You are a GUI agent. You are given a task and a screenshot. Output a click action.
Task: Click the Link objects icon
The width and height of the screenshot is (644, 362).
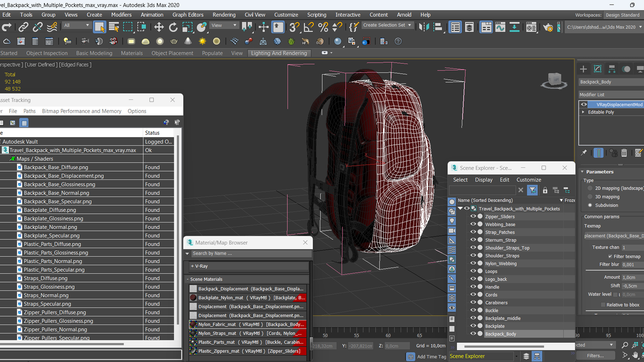[x=23, y=27]
